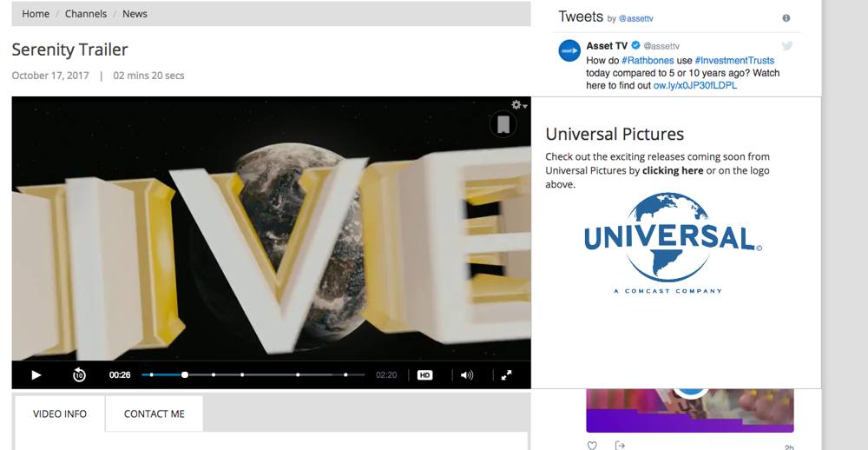Screen dimensions: 868x450
Task: Open @assettv link in Tweets header
Action: tap(636, 18)
